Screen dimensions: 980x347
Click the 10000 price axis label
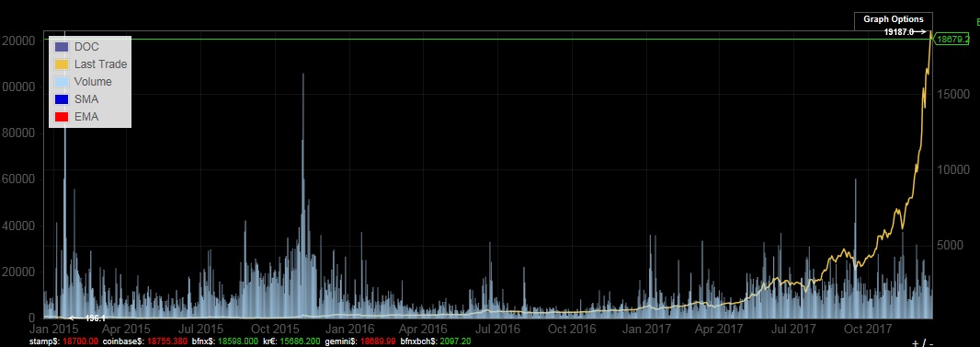953,170
